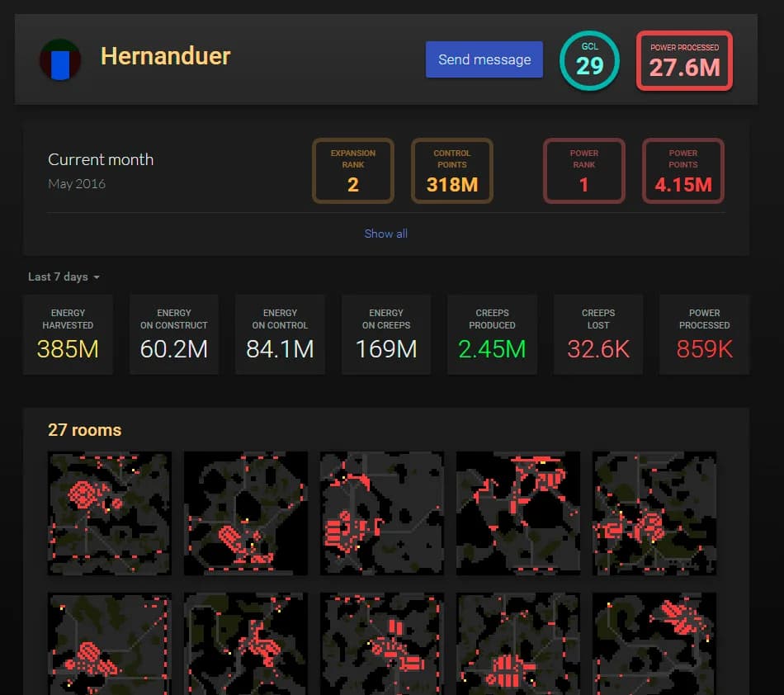This screenshot has width=784, height=695.
Task: Click Energy On Control 84.1M card
Action: pos(280,334)
